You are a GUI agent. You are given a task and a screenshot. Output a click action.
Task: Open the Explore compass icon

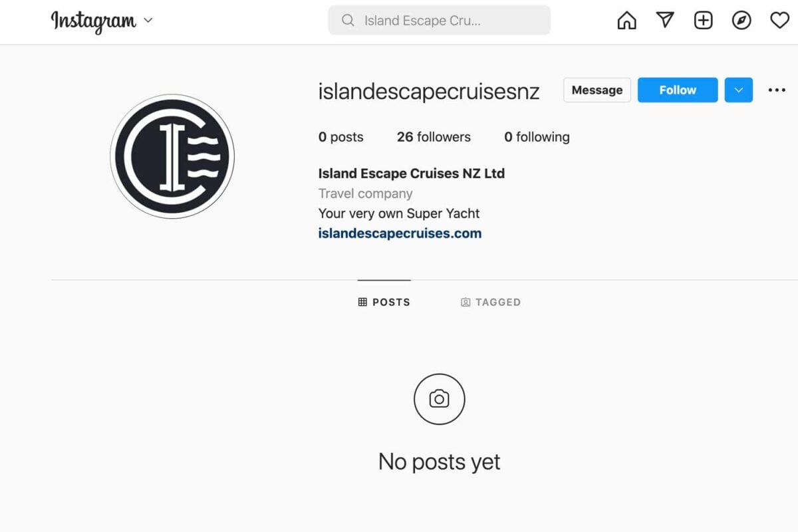pyautogui.click(x=741, y=21)
